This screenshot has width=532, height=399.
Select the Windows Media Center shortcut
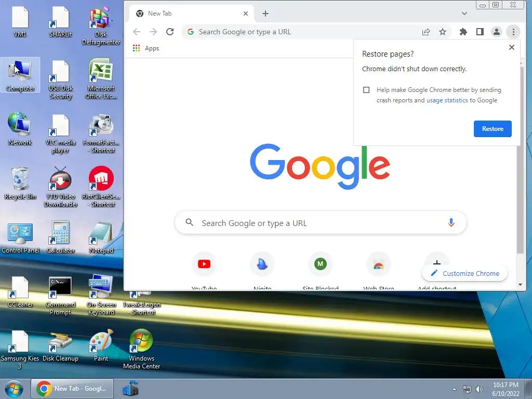pos(141,350)
